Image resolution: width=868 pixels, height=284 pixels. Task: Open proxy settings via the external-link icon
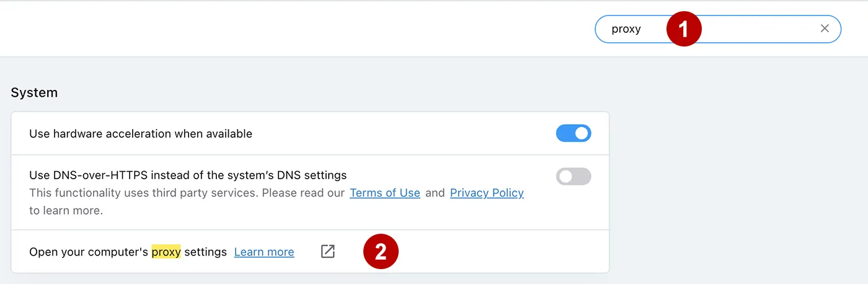[328, 251]
